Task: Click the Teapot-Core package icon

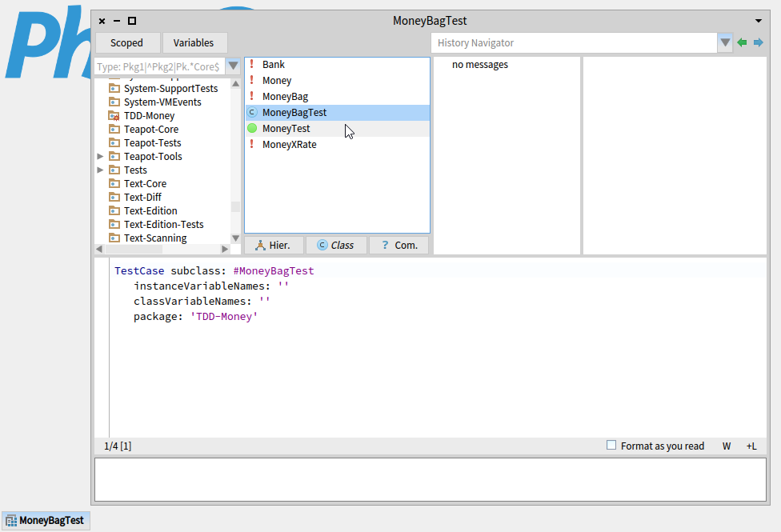Action: pyautogui.click(x=114, y=129)
